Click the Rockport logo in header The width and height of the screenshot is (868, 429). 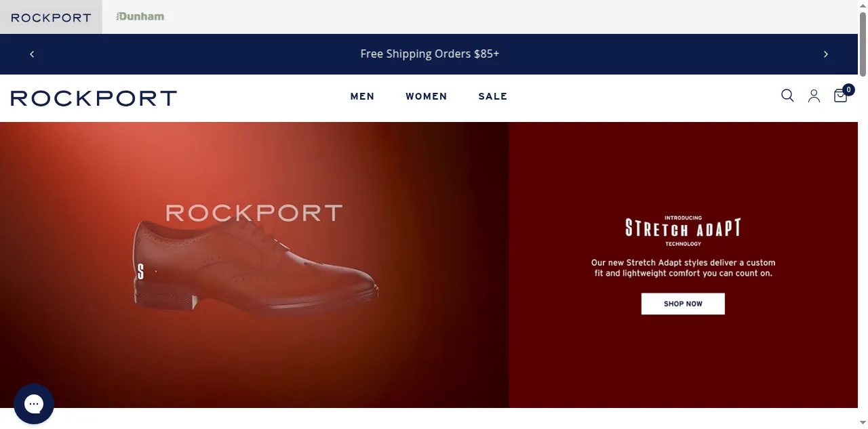[x=94, y=98]
